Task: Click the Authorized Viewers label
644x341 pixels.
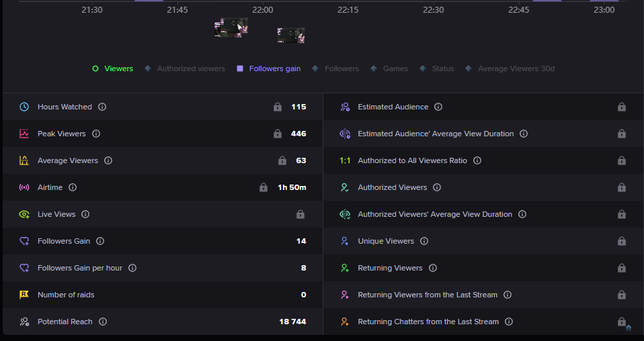Action: pos(392,187)
